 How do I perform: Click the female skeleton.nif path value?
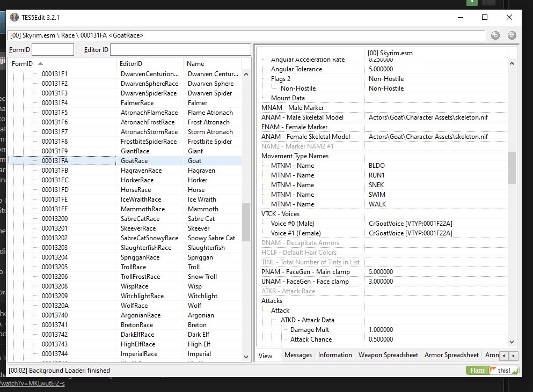428,137
